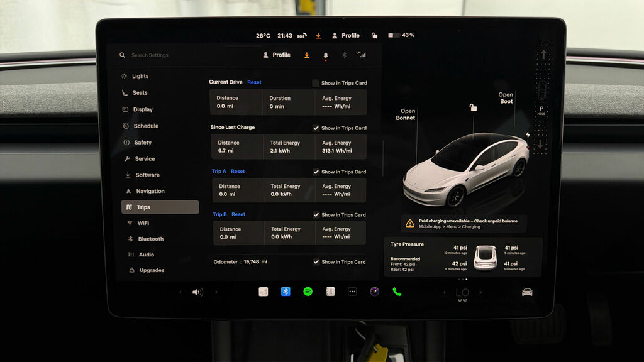644x362 pixels.
Task: Tap the charge port lightning bolt icon
Action: [528, 134]
